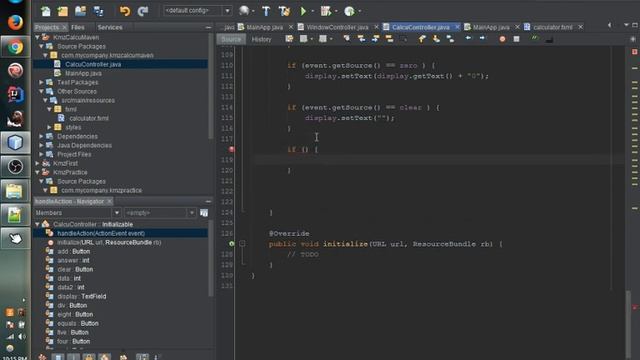Image resolution: width=640 pixels, height=360 pixels.
Task: Click the Save All toolbar icon
Action: coord(98,11)
